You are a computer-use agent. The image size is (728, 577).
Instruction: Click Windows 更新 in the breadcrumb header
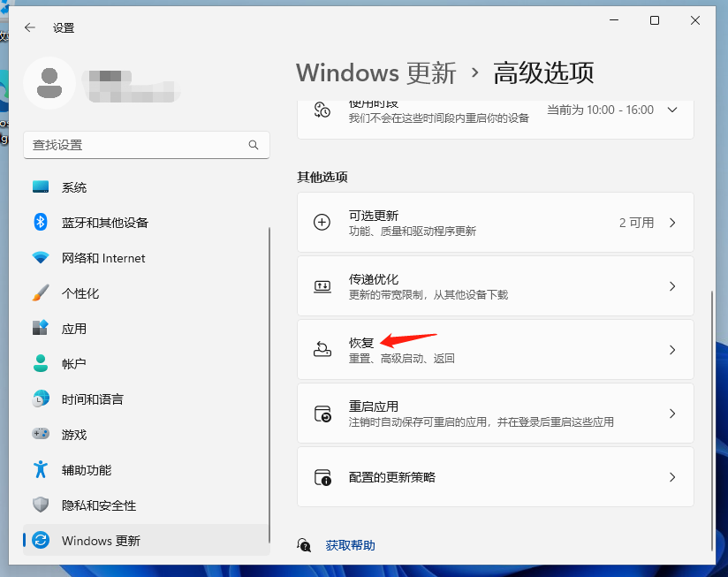(376, 72)
